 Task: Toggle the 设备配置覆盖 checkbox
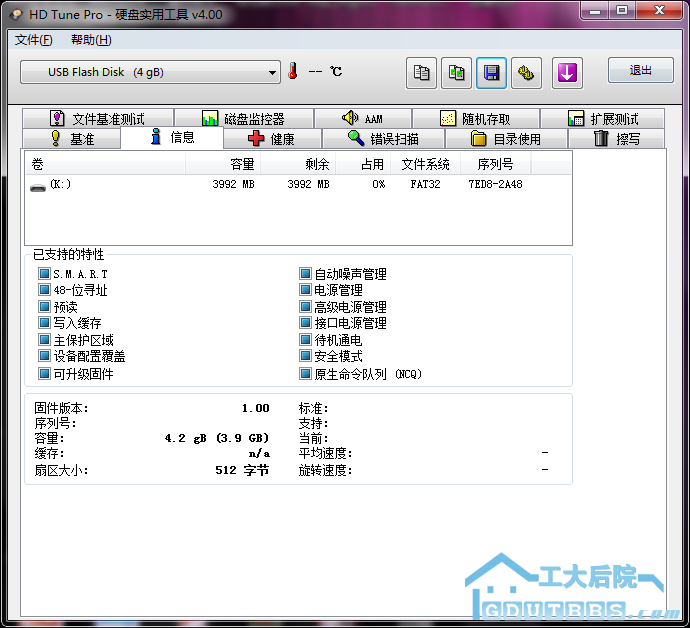click(x=44, y=355)
